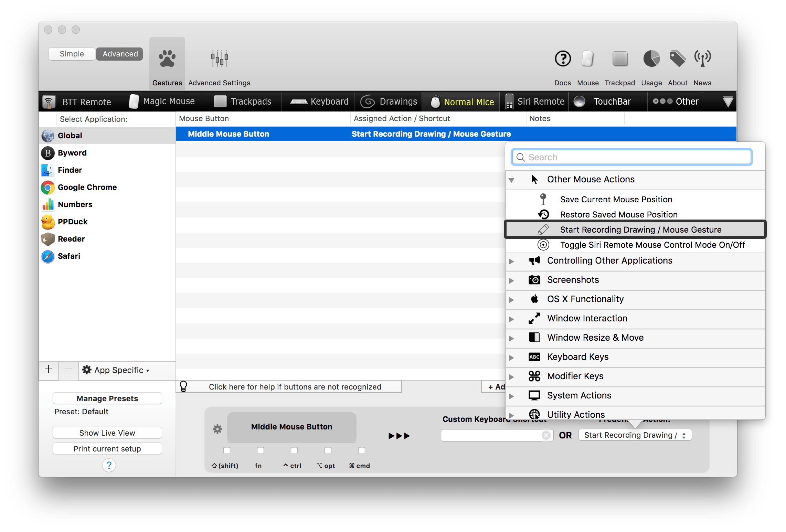Check the cmd modifier checkbox

(x=361, y=450)
